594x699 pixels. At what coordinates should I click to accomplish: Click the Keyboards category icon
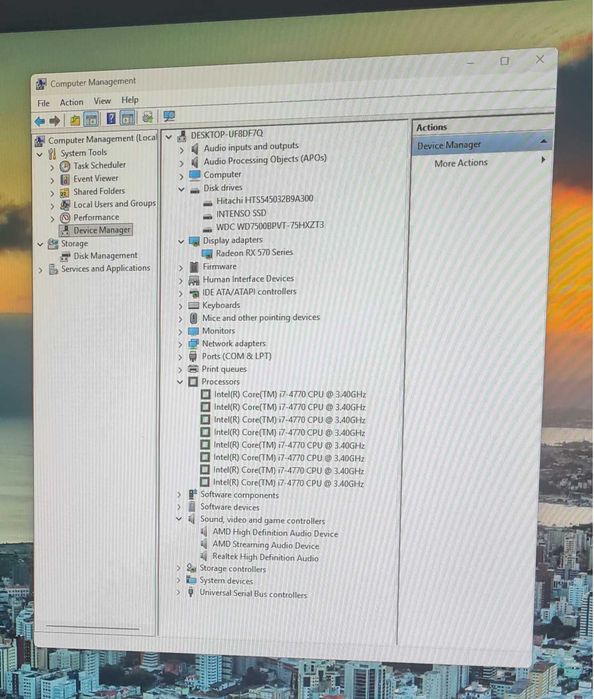[194, 306]
